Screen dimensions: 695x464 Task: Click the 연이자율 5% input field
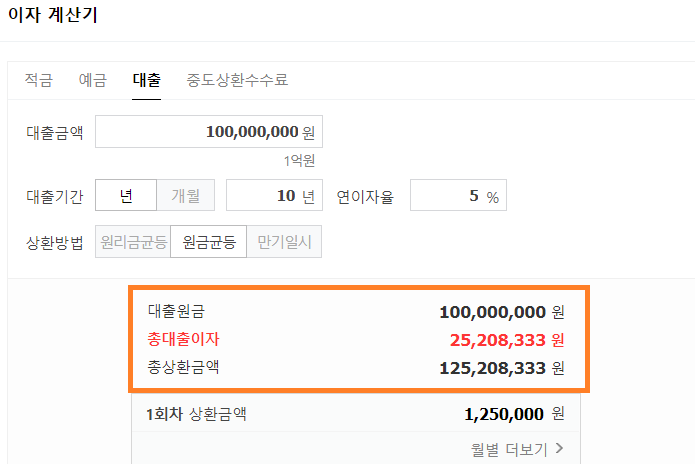tap(458, 195)
